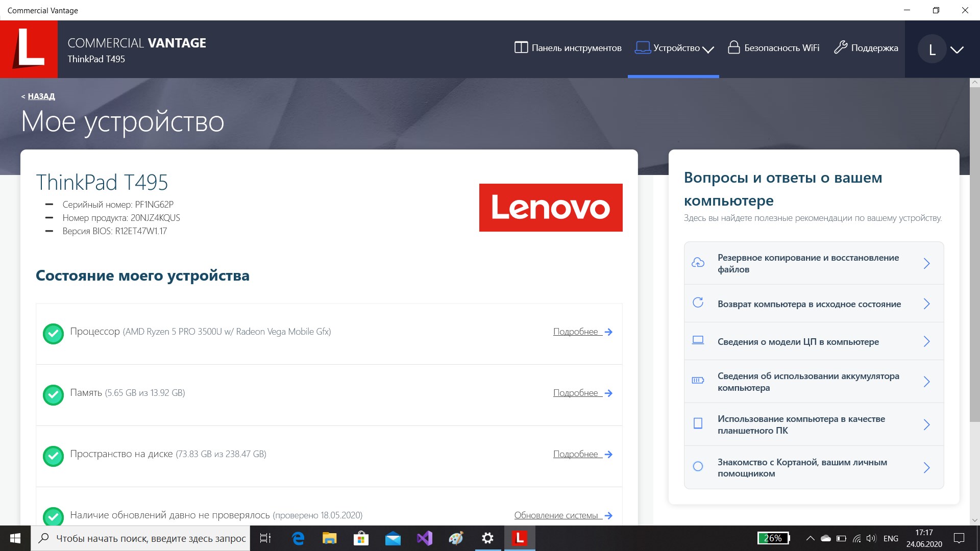Expand the user account chevron

(957, 49)
